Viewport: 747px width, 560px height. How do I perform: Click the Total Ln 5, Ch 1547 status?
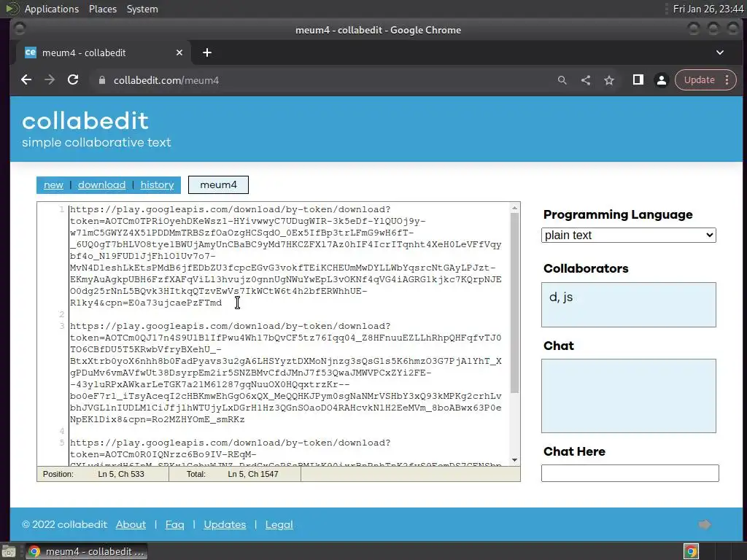[234, 474]
